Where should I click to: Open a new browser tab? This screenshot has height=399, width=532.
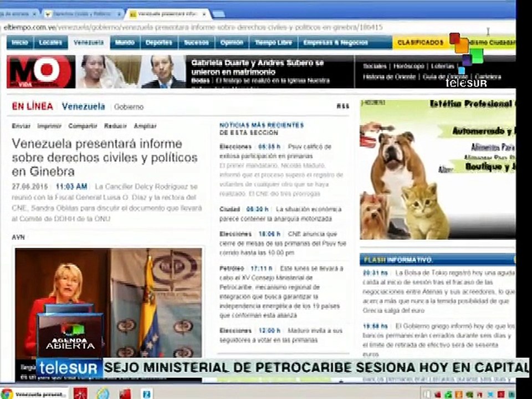[218, 14]
